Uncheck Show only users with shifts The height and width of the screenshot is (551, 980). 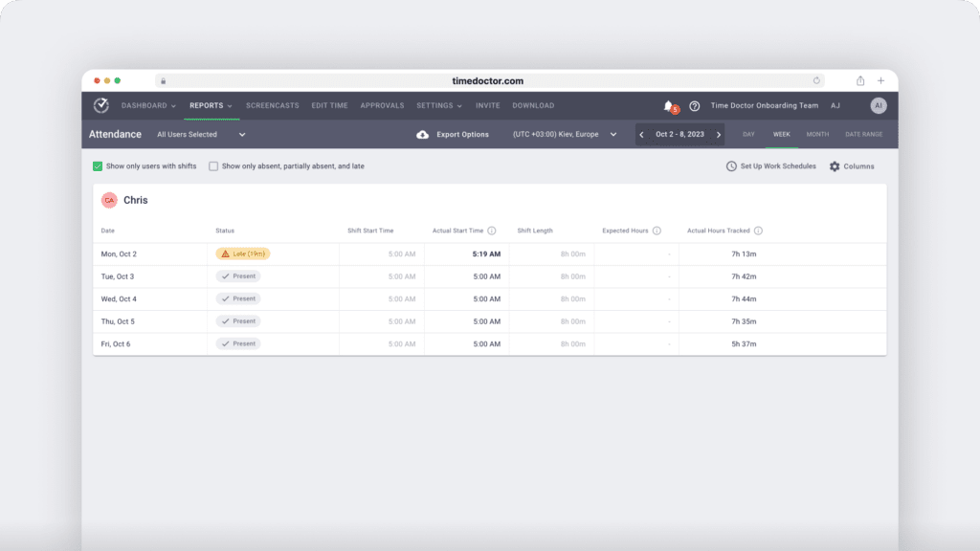tap(98, 166)
